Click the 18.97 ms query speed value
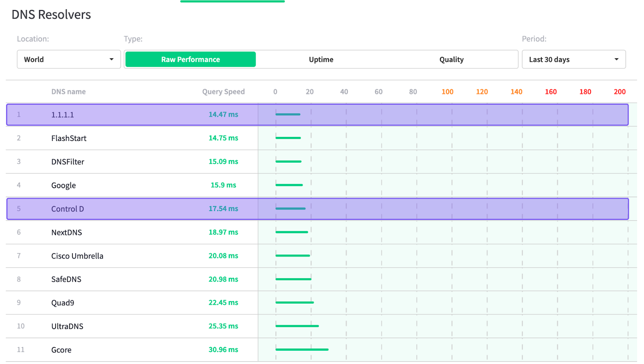Viewport: 644px width, 364px height. (223, 232)
